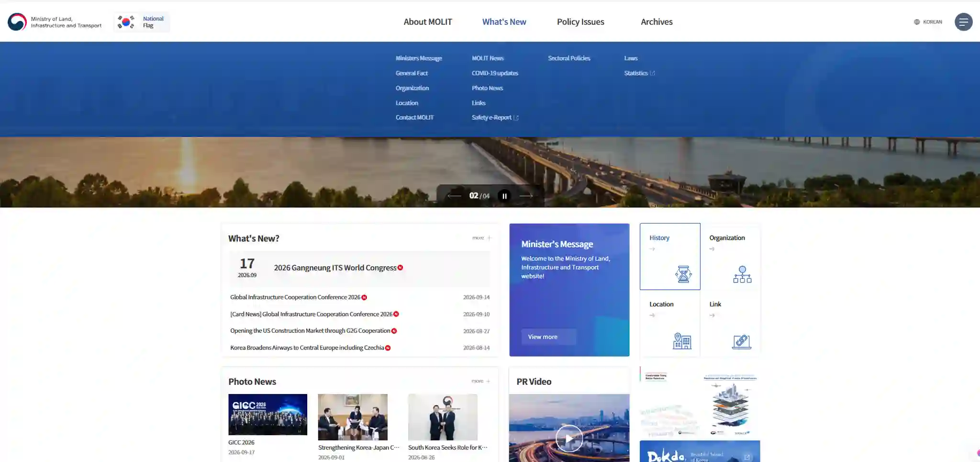Open the Location building tile
The image size is (980, 462).
pos(670,323)
